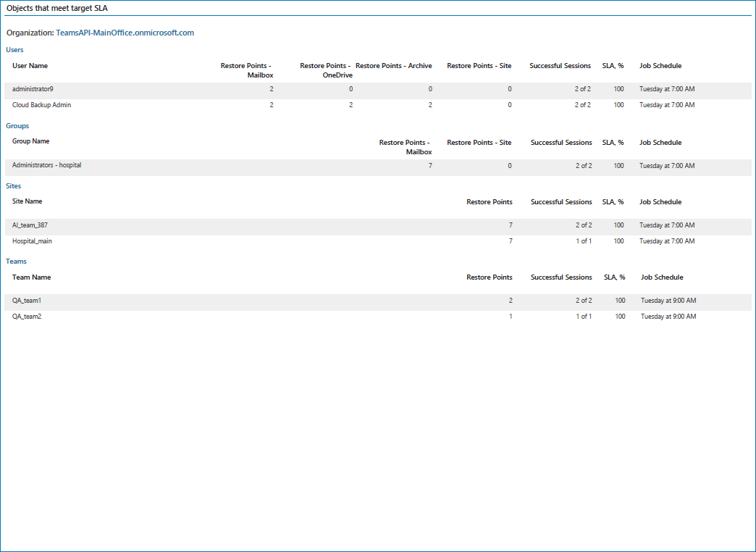Click Administrators - hospital's job schedule value
756x552 pixels.
667,165
